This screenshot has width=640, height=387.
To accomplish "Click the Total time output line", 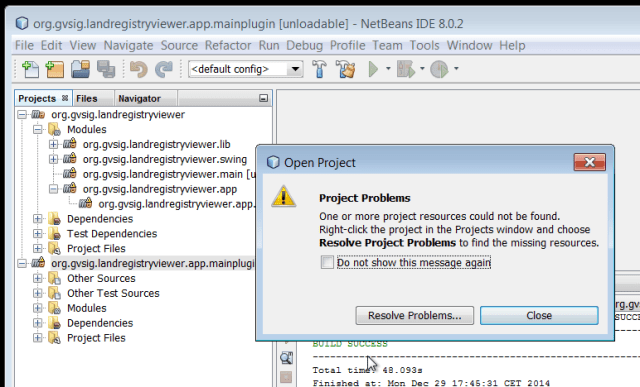I will click(367, 370).
